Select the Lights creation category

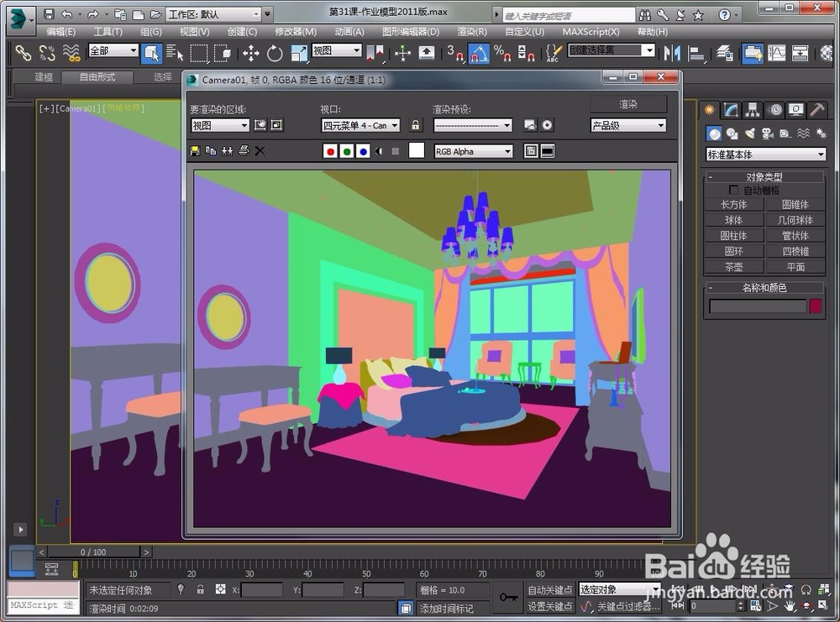point(750,133)
